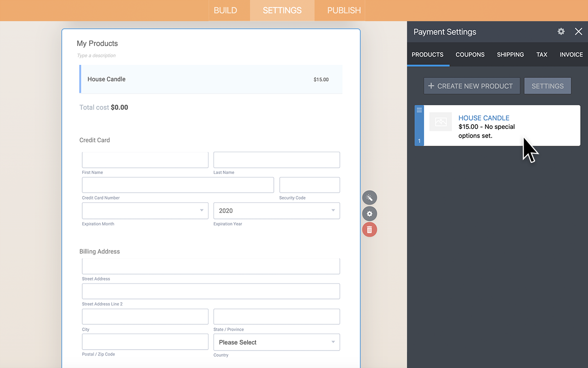This screenshot has width=588, height=368.
Task: Open field properties with the round gear icon
Action: tap(369, 214)
